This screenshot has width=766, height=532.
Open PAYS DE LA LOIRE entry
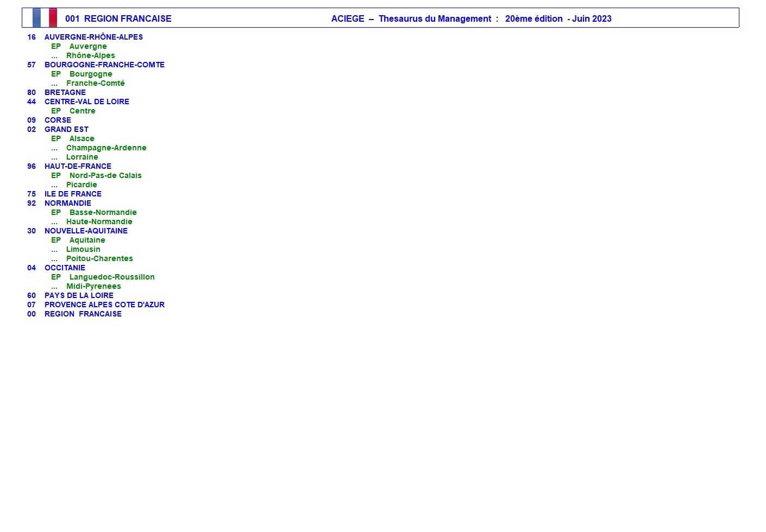pos(79,295)
